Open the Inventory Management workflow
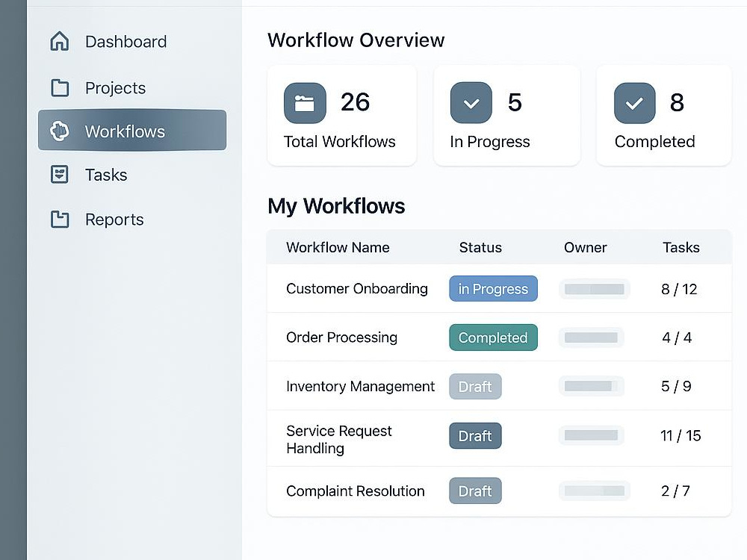Viewport: 747px width, 560px height. tap(360, 386)
